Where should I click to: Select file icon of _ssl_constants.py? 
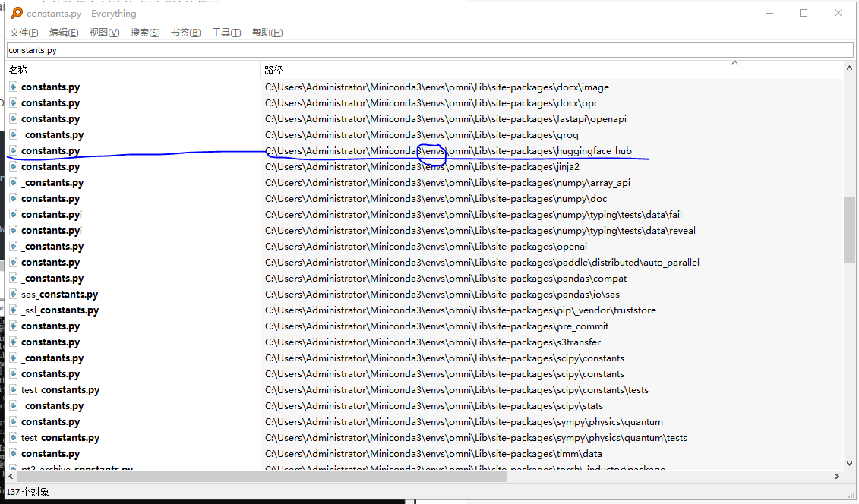point(13,310)
